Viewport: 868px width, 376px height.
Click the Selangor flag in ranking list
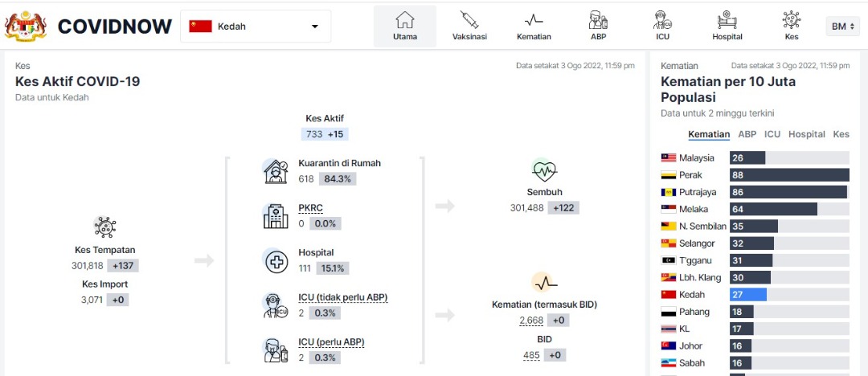click(x=668, y=243)
